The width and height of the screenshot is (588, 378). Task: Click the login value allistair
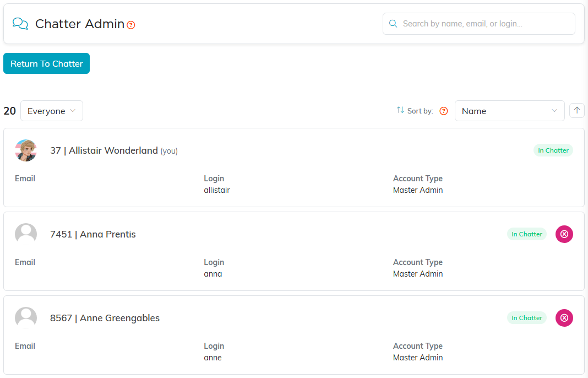coord(217,190)
